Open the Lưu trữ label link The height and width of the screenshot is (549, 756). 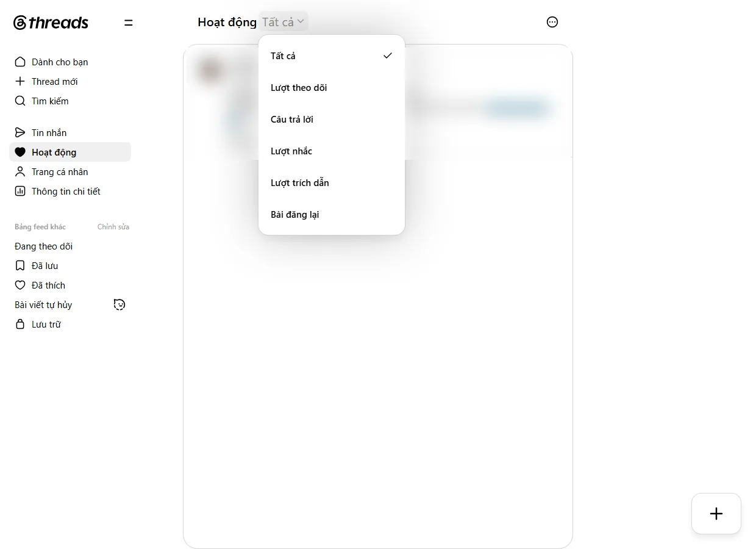pyautogui.click(x=46, y=324)
